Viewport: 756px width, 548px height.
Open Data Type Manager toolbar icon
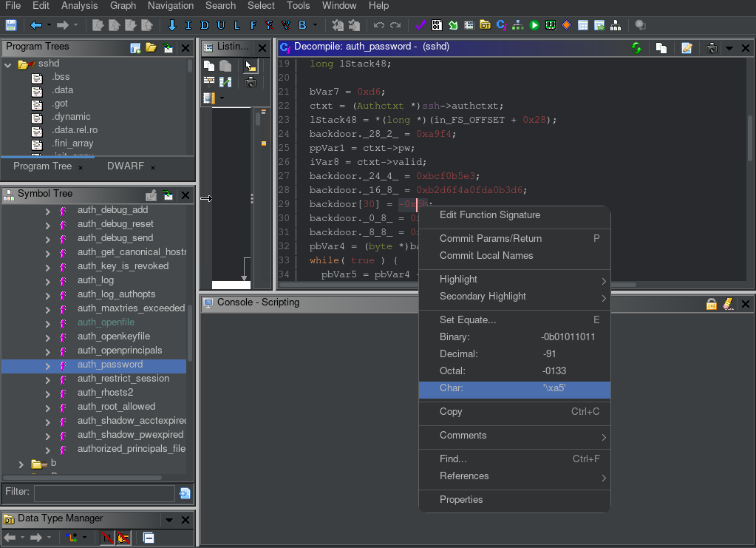pyautogui.click(x=485, y=25)
